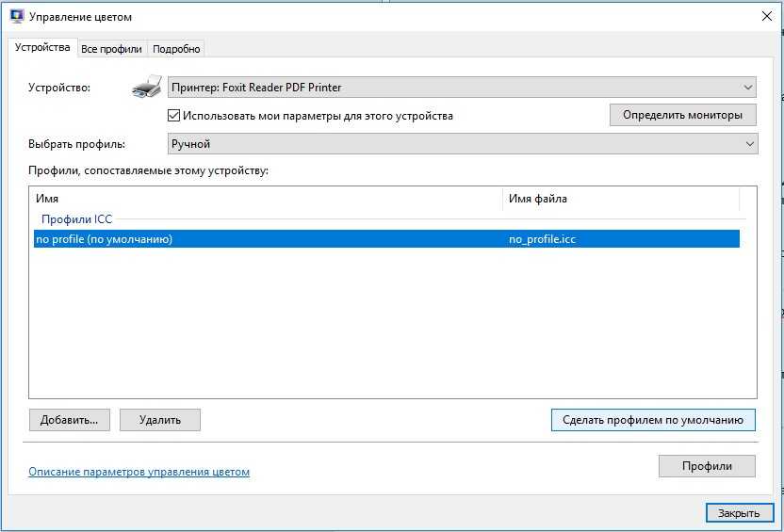Select the Устройства tab
This screenshot has width=784, height=532.
pyautogui.click(x=42, y=47)
